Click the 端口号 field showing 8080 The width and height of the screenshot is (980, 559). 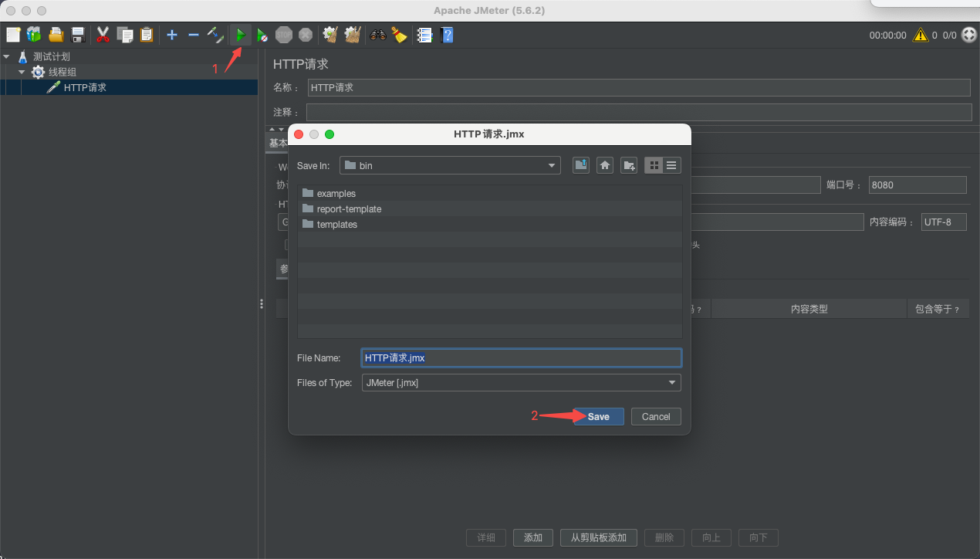[917, 185]
